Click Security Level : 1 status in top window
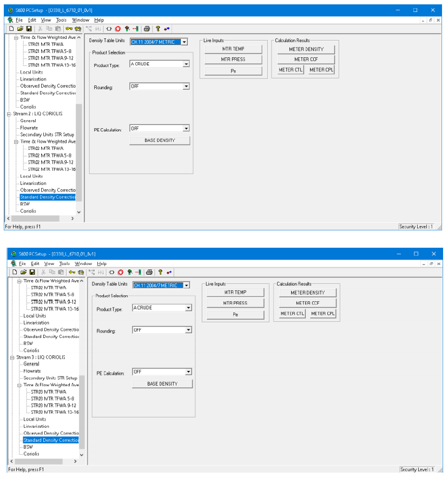The height and width of the screenshot is (477, 448). coord(416,227)
